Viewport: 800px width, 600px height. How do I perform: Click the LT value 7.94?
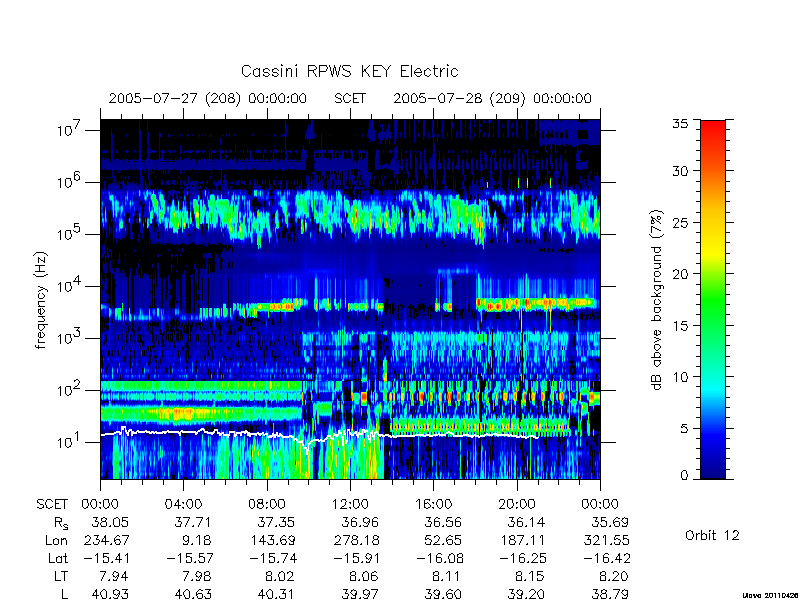click(x=113, y=576)
